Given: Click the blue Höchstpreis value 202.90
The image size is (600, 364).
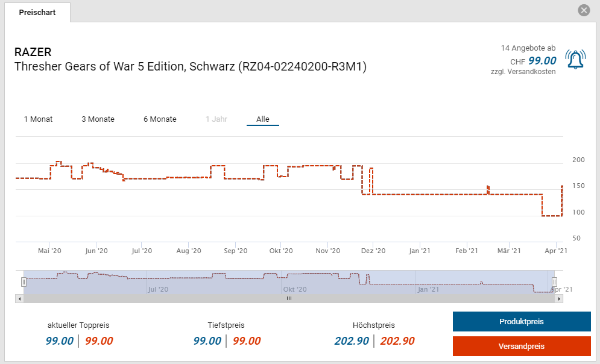Looking at the screenshot, I should point(352,341).
